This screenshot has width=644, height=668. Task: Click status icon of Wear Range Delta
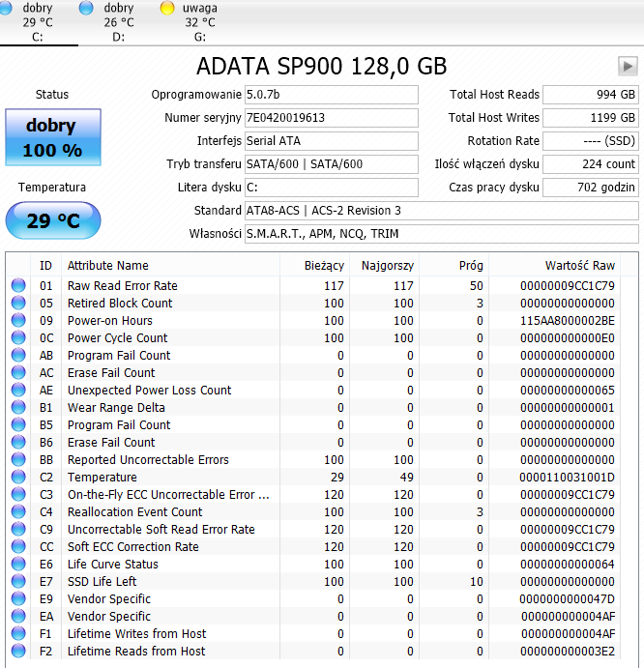coord(18,407)
